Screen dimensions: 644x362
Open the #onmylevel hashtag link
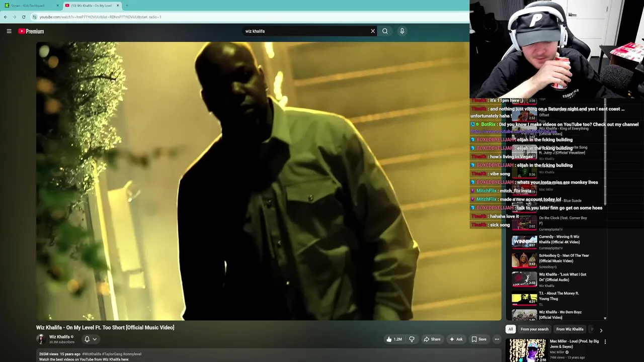tap(132, 354)
